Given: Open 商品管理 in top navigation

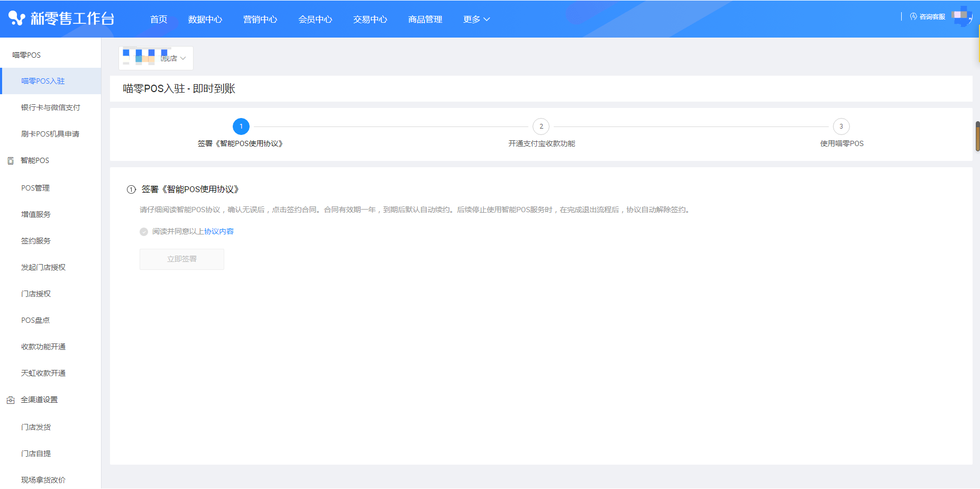Looking at the screenshot, I should pyautogui.click(x=425, y=20).
